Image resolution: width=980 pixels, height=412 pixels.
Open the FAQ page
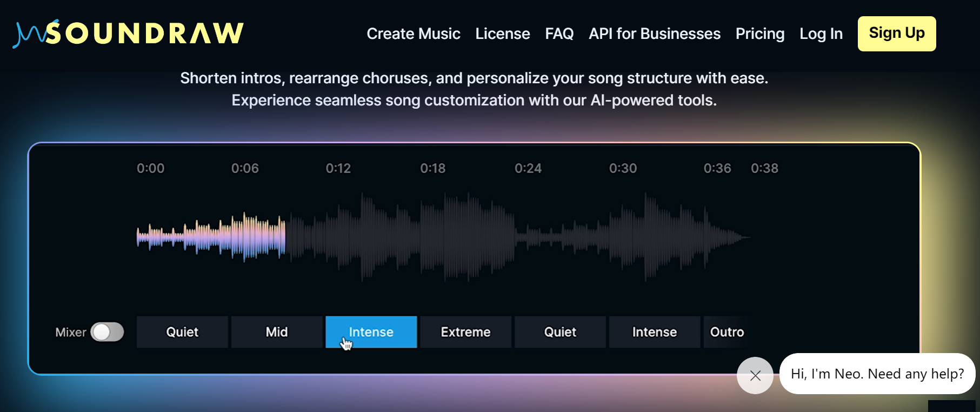pyautogui.click(x=559, y=34)
